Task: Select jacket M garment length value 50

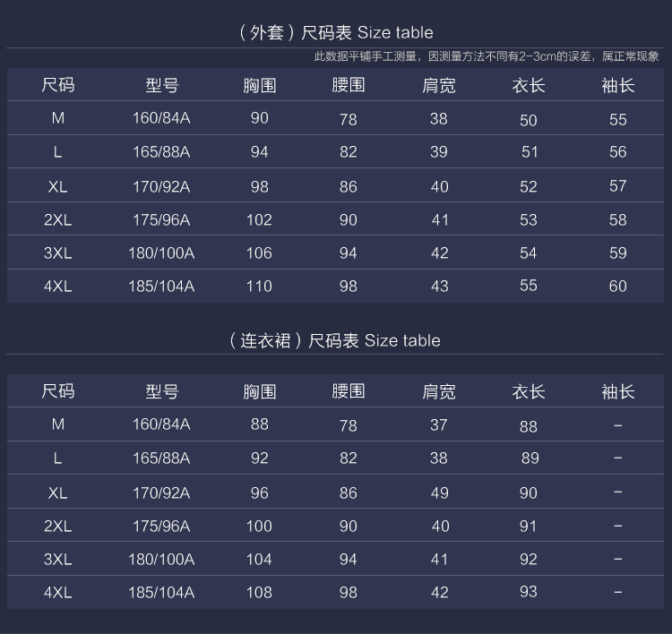Action: point(529,120)
